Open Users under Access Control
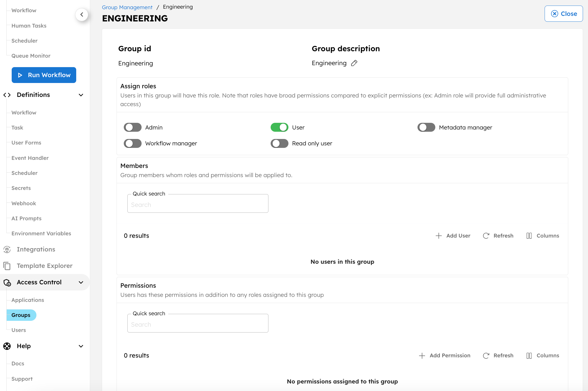 coord(19,330)
